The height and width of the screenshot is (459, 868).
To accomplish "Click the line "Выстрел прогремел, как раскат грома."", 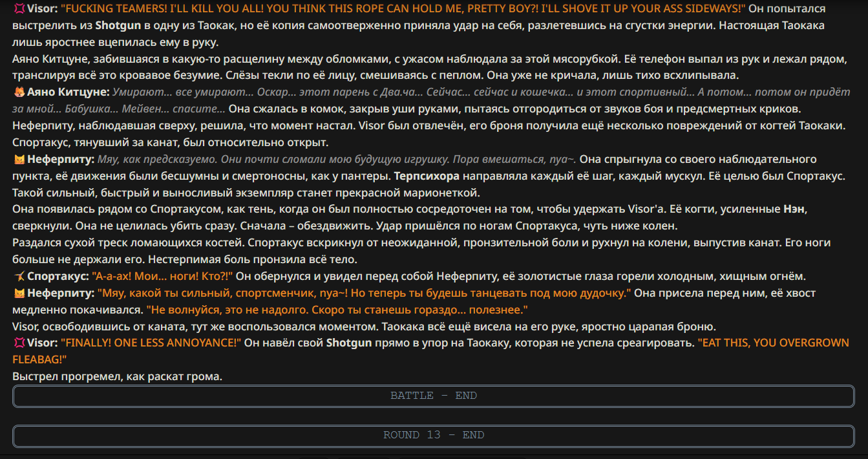I will pos(118,377).
